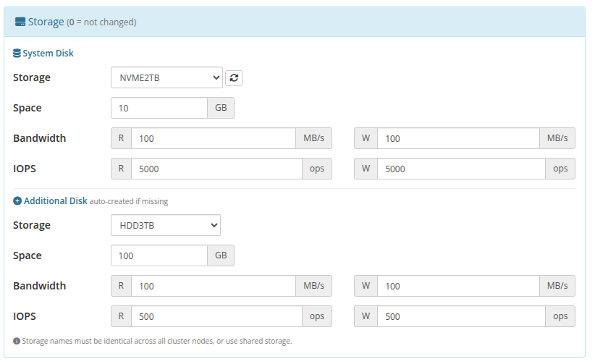Focus System Disk write bandwidth field
Screen dimensions: 595x364
point(457,138)
